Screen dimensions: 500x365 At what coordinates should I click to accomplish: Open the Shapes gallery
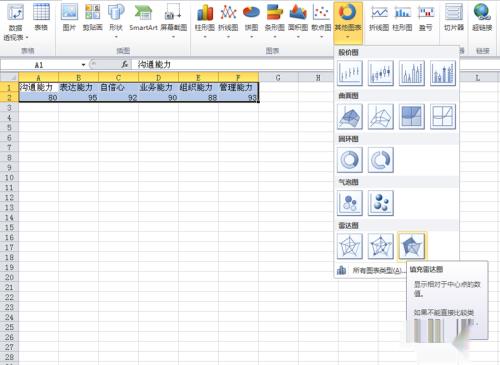coord(116,21)
